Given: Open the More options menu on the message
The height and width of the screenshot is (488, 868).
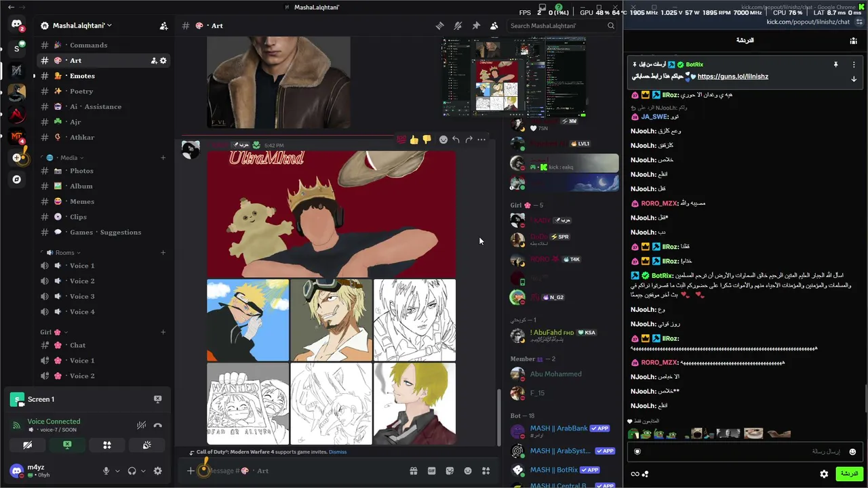Looking at the screenshot, I should [481, 140].
